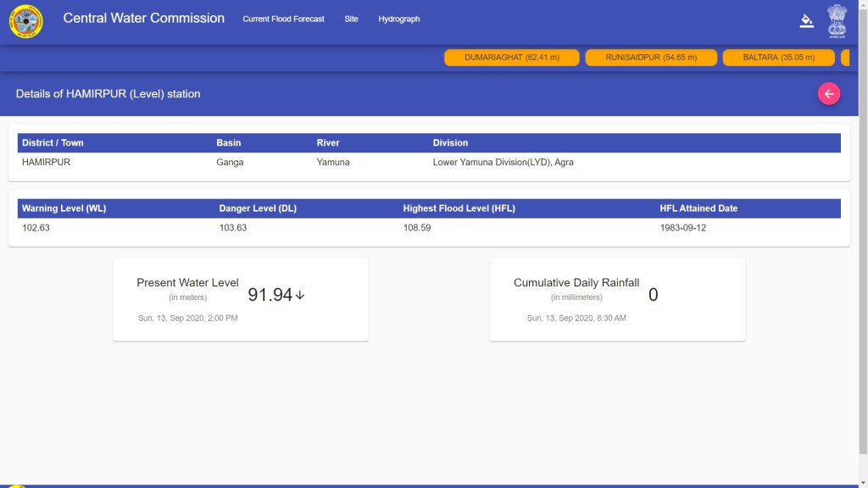Viewport: 868px width, 488px height.
Task: Click the Highest Flood Level (HFL) header
Action: (459, 208)
